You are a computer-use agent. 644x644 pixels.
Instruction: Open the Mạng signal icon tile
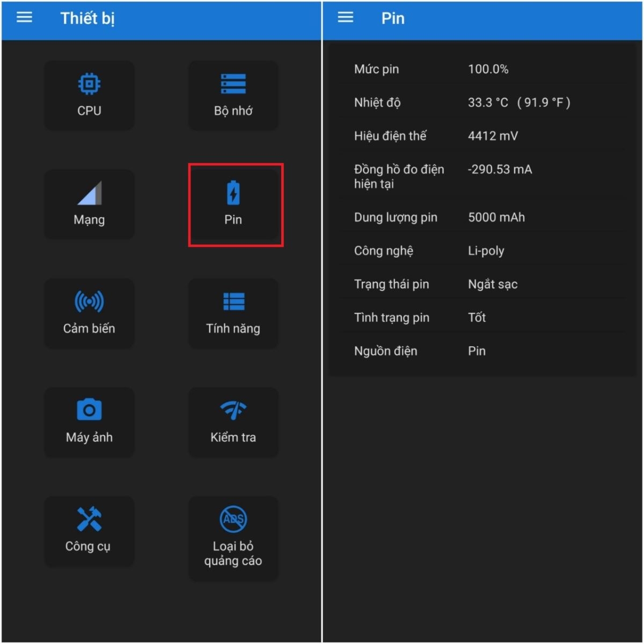[x=89, y=204]
